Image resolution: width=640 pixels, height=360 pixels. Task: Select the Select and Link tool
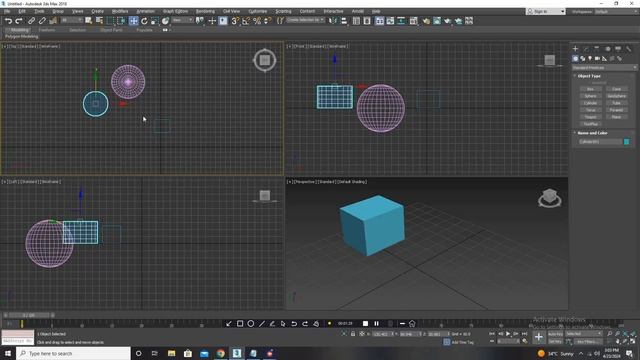pyautogui.click(x=31, y=21)
